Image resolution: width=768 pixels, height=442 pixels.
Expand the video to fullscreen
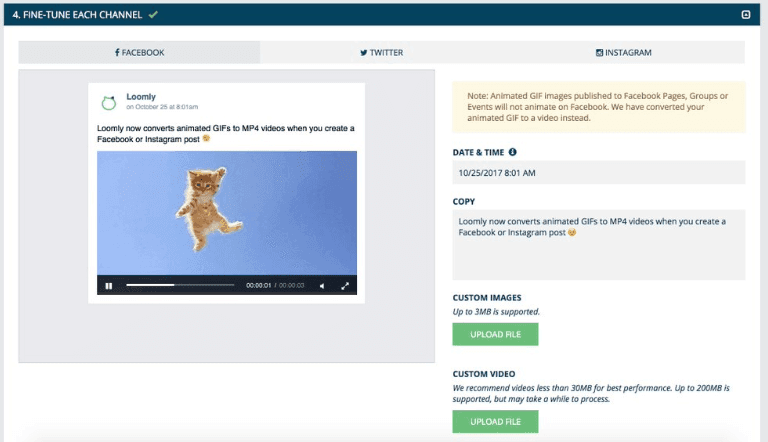(345, 286)
